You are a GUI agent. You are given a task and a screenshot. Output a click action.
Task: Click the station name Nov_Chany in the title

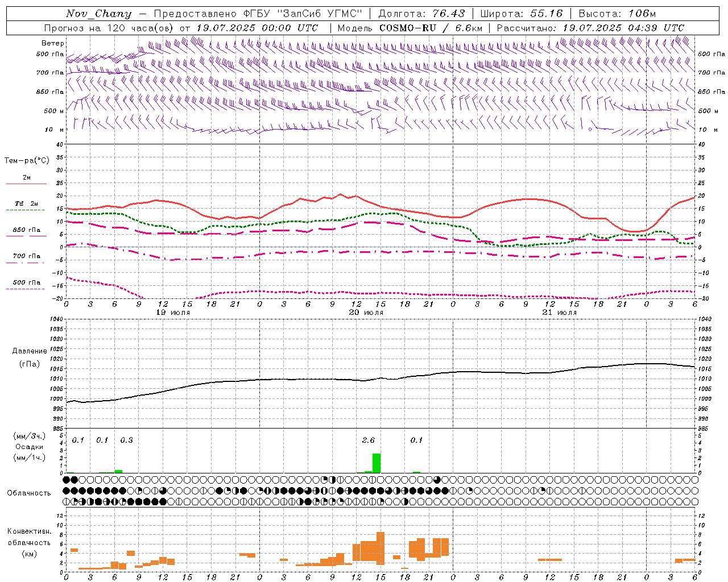(x=99, y=14)
